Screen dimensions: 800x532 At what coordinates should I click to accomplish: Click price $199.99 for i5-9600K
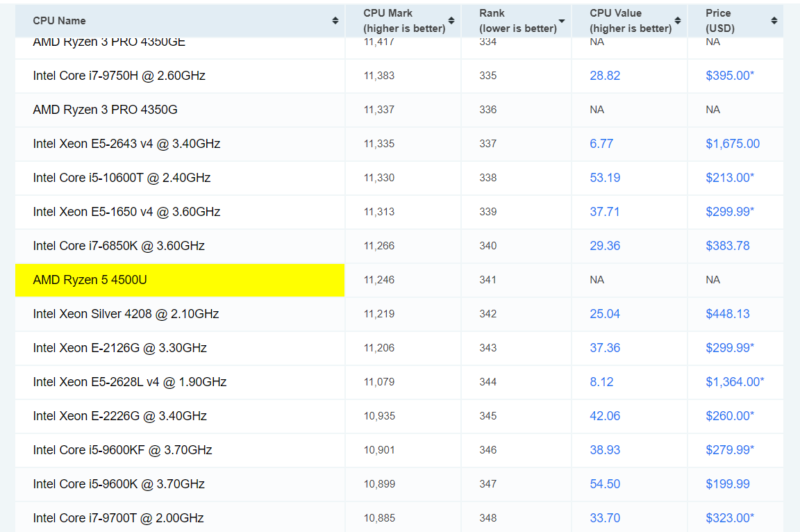pos(728,484)
